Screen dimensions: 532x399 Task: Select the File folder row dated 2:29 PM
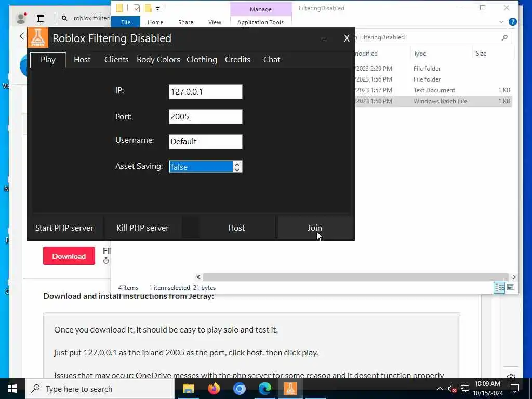433,68
